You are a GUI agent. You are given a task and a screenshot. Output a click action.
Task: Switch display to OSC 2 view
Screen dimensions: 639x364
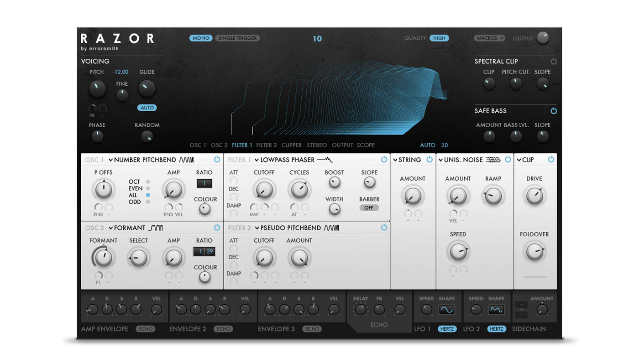tap(219, 145)
